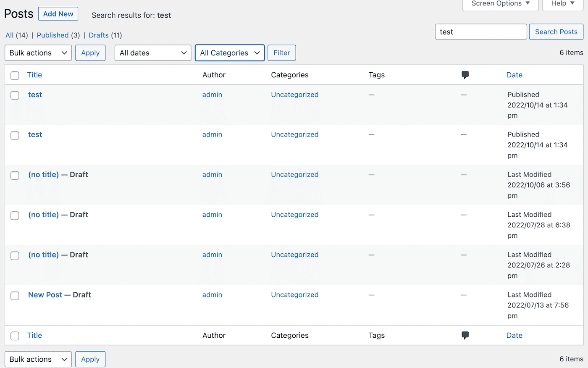Click into the post search field
The width and height of the screenshot is (588, 368).
click(481, 32)
